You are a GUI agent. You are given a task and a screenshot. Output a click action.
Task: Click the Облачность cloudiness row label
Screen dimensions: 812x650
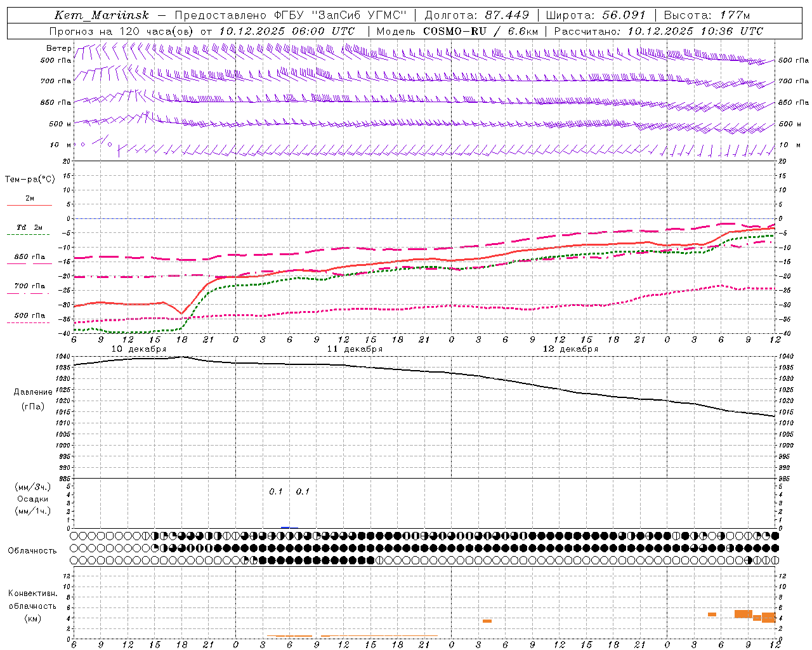click(32, 550)
